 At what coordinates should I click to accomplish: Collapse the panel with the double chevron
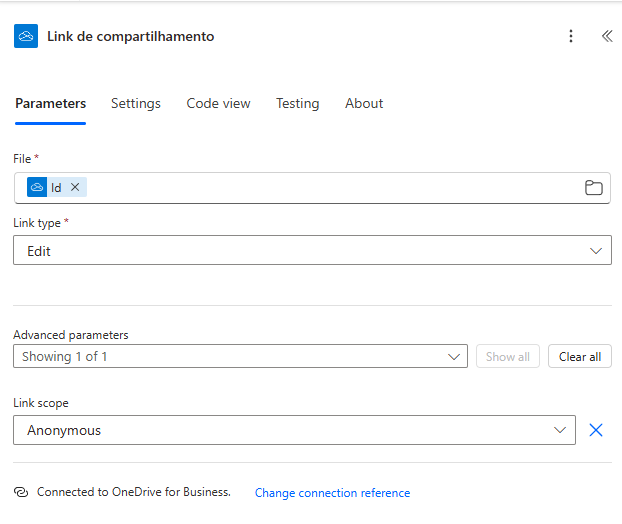pos(606,36)
